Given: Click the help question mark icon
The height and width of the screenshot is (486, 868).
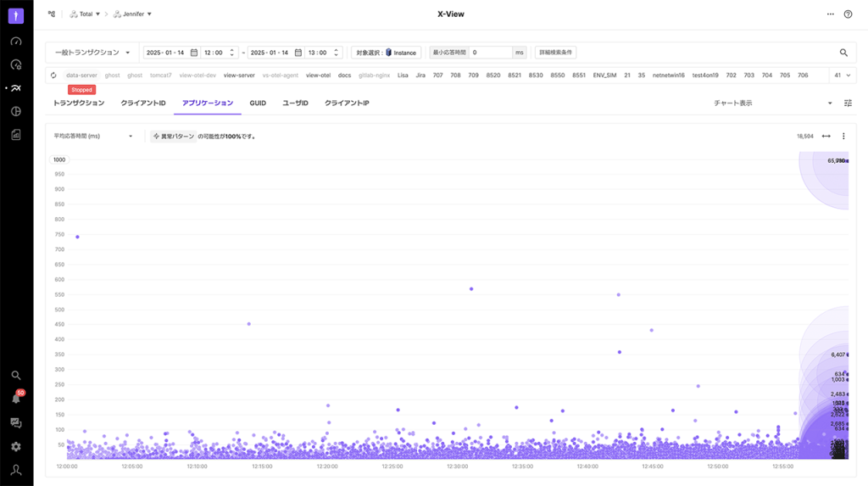Looking at the screenshot, I should [x=848, y=14].
